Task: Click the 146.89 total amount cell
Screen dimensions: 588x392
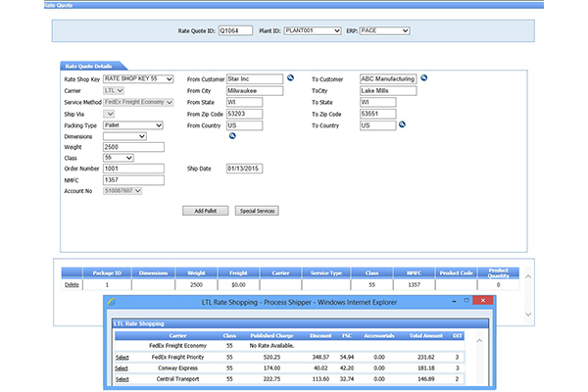Action: click(426, 379)
